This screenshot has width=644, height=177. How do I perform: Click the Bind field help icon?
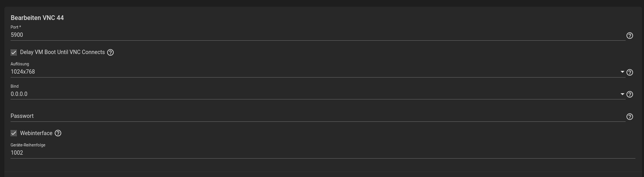pyautogui.click(x=630, y=94)
